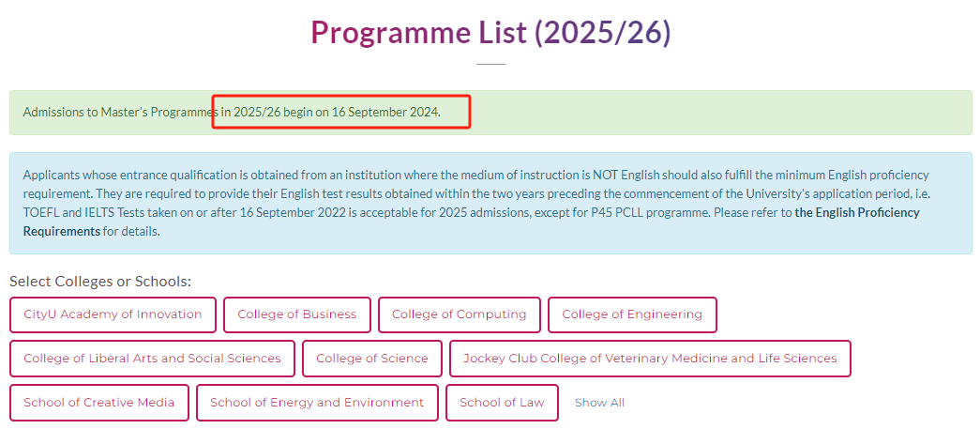Choose Jockey Club College of Veterinary Medicine

click(x=650, y=359)
